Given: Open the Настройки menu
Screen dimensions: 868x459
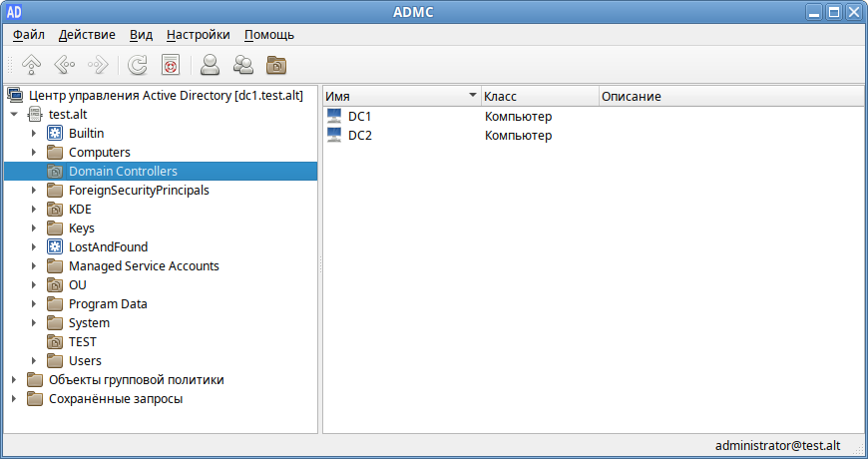Looking at the screenshot, I should (x=197, y=34).
